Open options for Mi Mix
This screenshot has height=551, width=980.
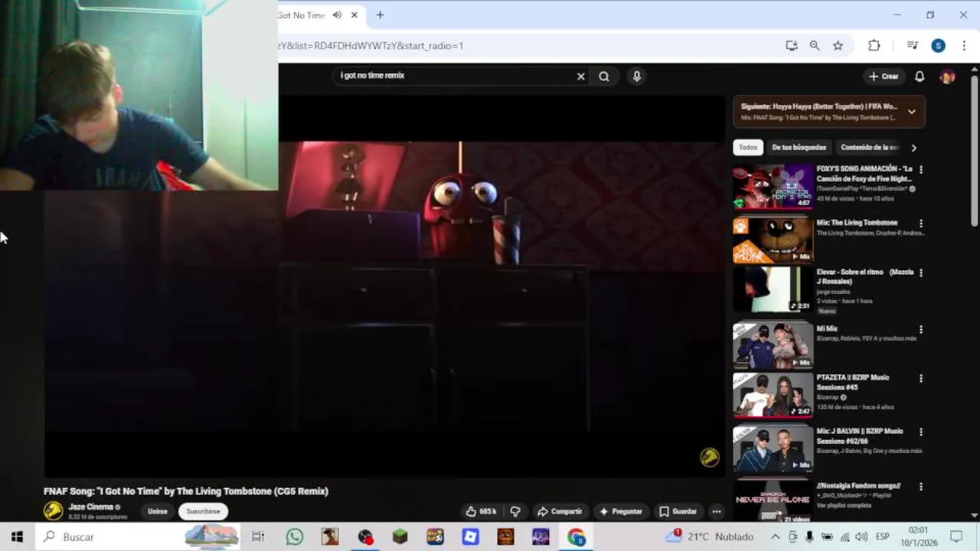[921, 330]
